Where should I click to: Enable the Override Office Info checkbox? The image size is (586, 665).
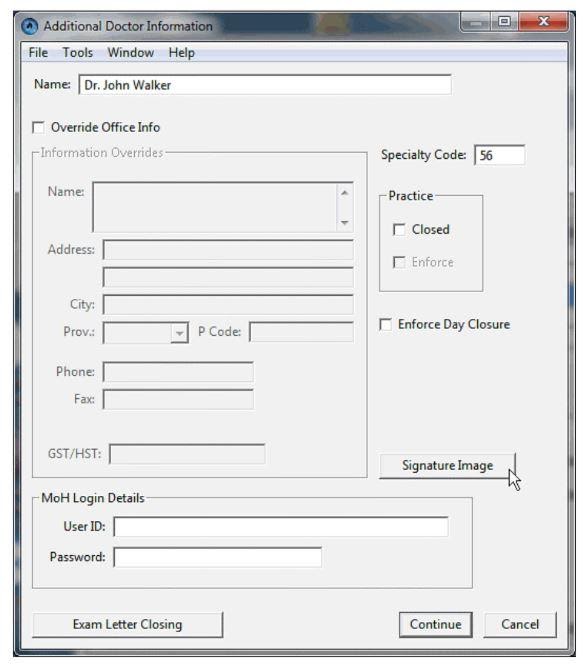pos(39,127)
